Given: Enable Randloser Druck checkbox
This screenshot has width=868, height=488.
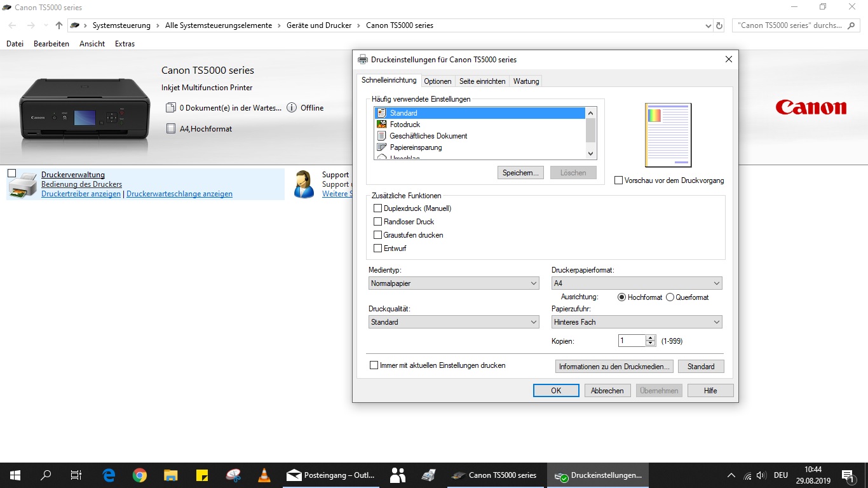Looking at the screenshot, I should [378, 222].
